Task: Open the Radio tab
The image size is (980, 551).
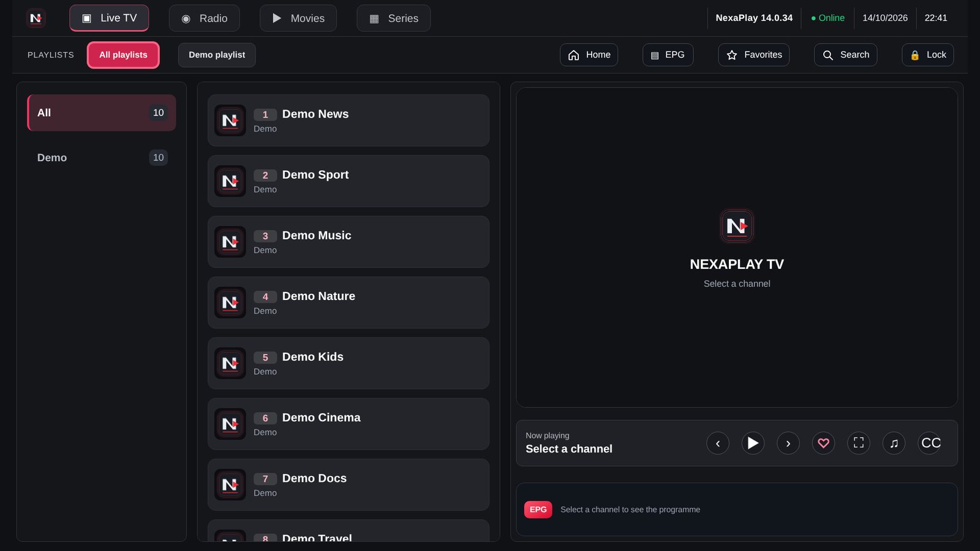Action: [204, 18]
